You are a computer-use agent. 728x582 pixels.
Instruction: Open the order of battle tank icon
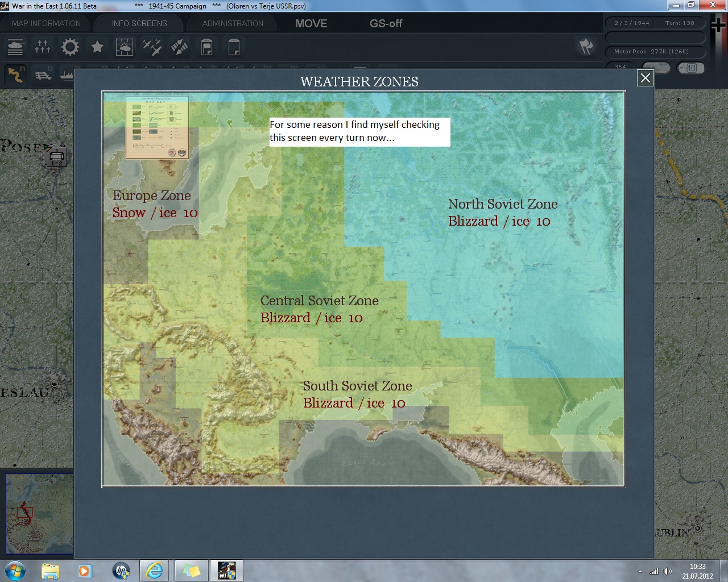(x=15, y=47)
